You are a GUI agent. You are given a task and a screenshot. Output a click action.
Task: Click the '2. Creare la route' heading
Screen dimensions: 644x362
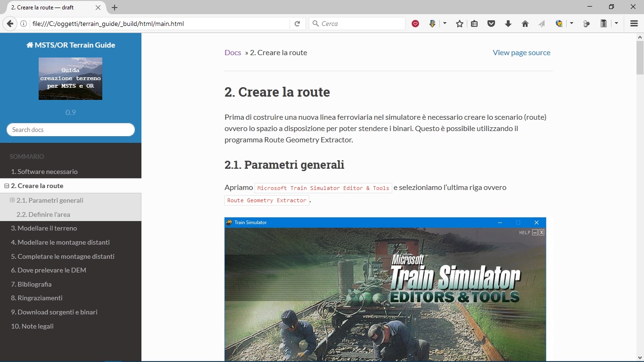click(x=277, y=92)
